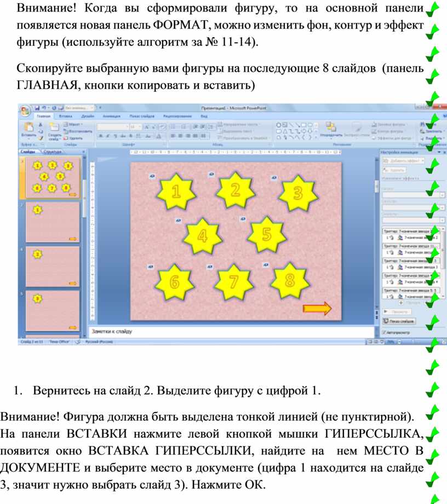This screenshot has height=504, width=447.
Task: Open animation pane options arrow in header
Action: 439,152
